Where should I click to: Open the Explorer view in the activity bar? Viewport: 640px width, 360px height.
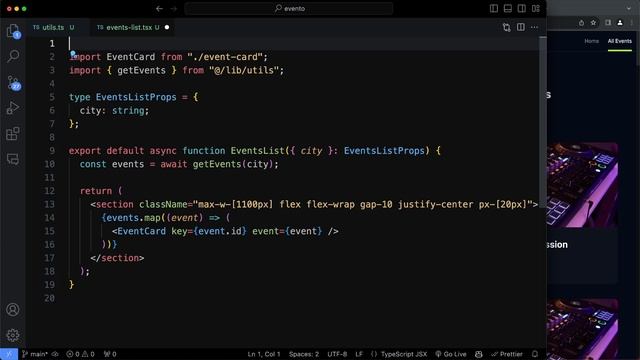point(13,31)
